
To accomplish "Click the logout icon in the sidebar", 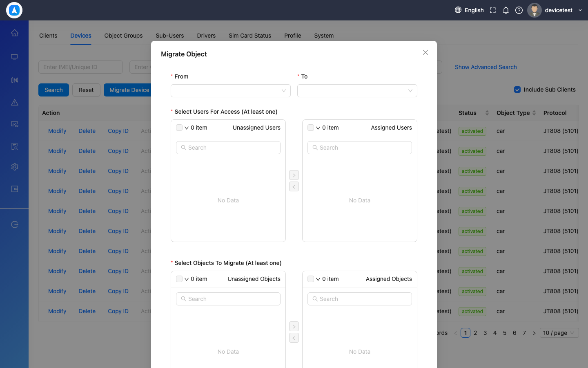I will (15, 224).
